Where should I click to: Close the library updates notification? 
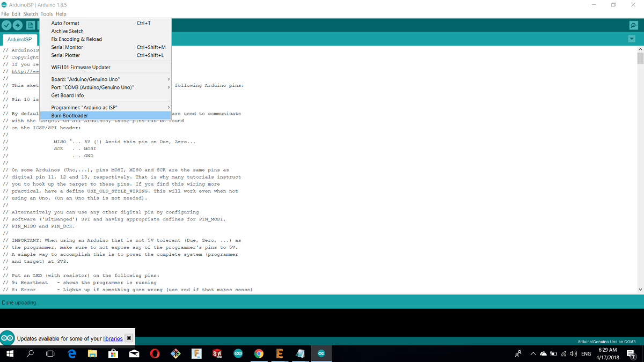(x=129, y=338)
